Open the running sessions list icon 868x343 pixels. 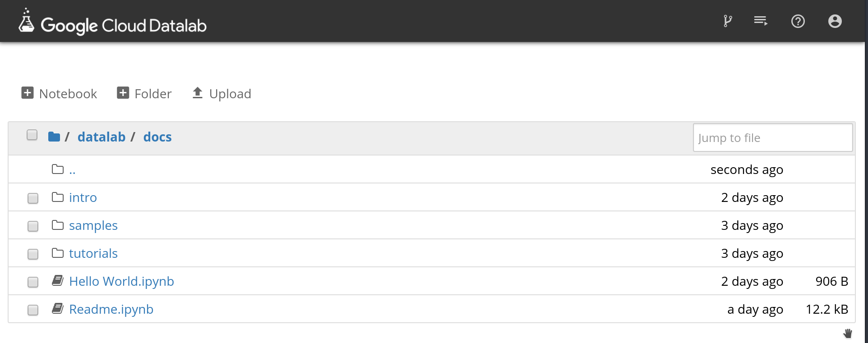point(761,21)
